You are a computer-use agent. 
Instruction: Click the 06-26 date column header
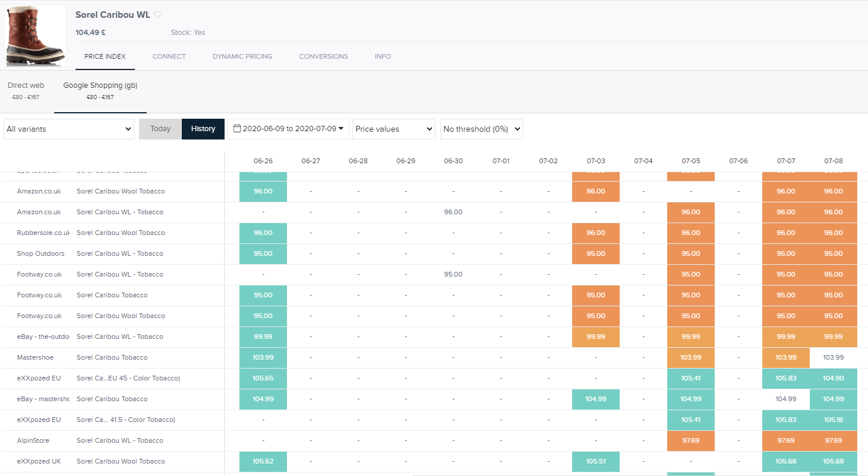point(263,161)
